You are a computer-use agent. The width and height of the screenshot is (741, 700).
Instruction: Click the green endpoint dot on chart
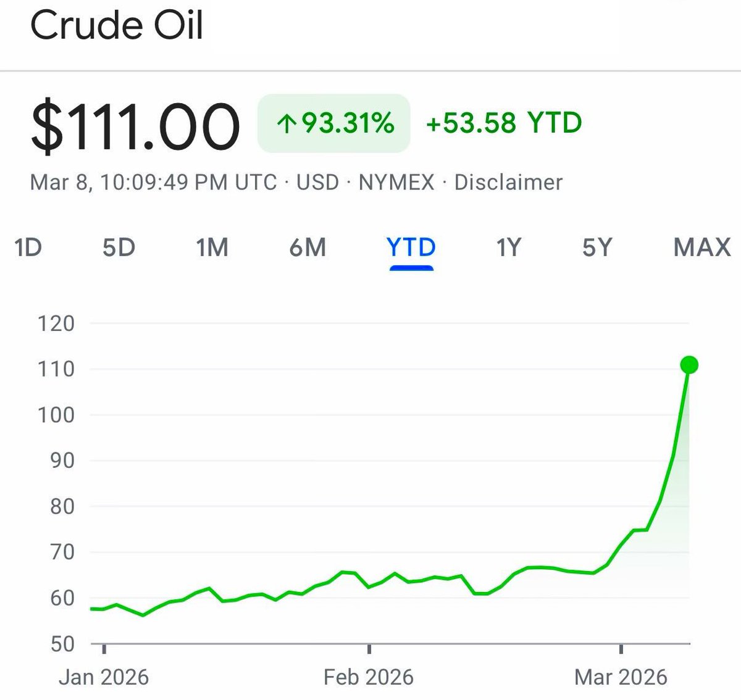[x=689, y=365]
